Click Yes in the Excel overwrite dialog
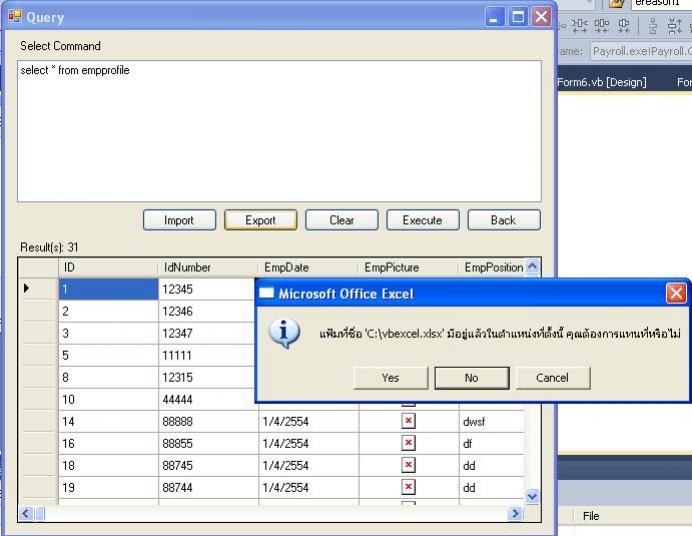 coord(390,378)
